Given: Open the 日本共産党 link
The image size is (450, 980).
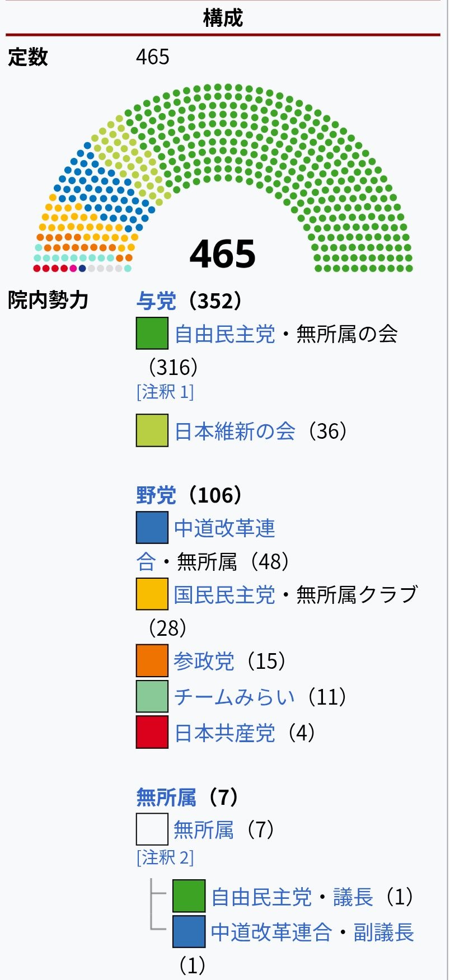Looking at the screenshot, I should (225, 733).
